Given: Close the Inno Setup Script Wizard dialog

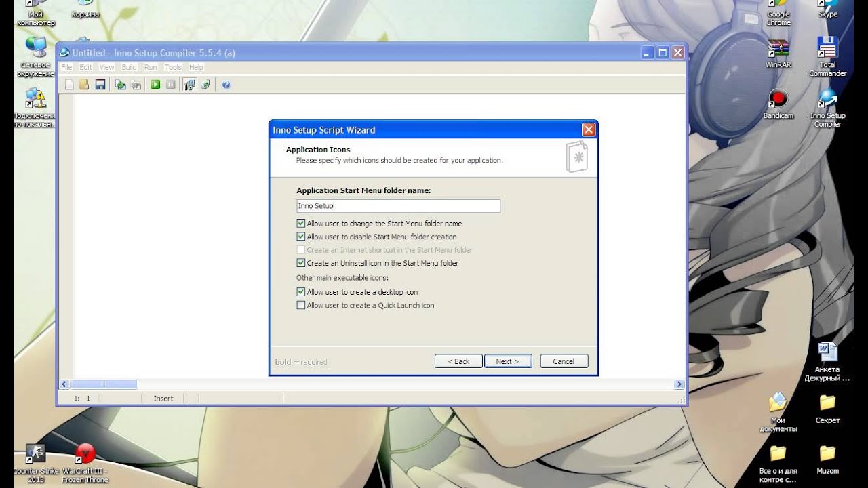Looking at the screenshot, I should pyautogui.click(x=589, y=130).
